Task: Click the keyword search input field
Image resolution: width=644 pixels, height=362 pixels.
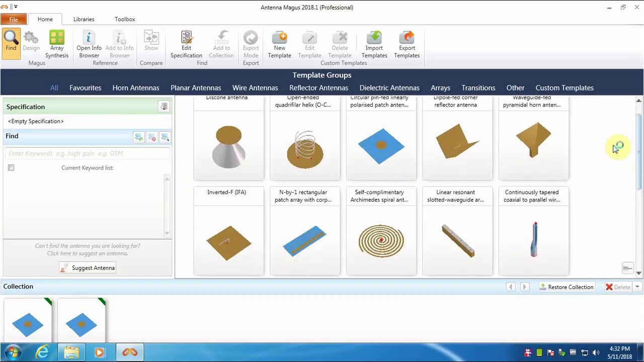Action: (87, 153)
